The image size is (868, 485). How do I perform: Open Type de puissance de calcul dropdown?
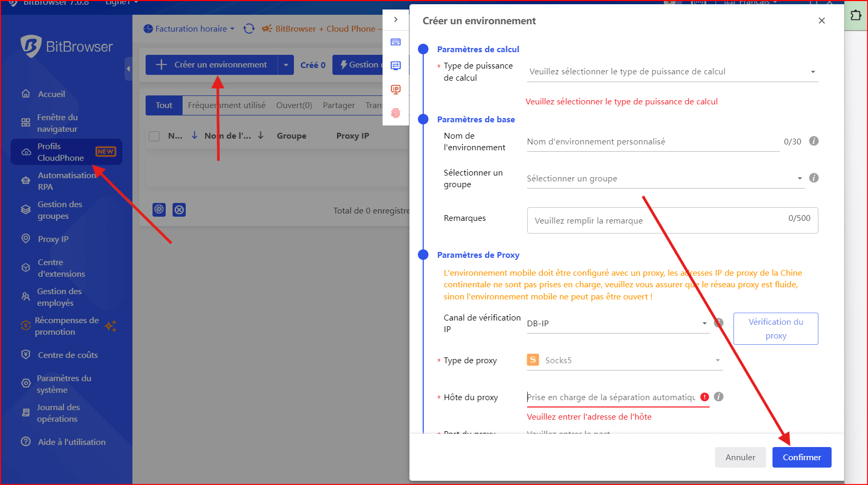[x=673, y=72]
